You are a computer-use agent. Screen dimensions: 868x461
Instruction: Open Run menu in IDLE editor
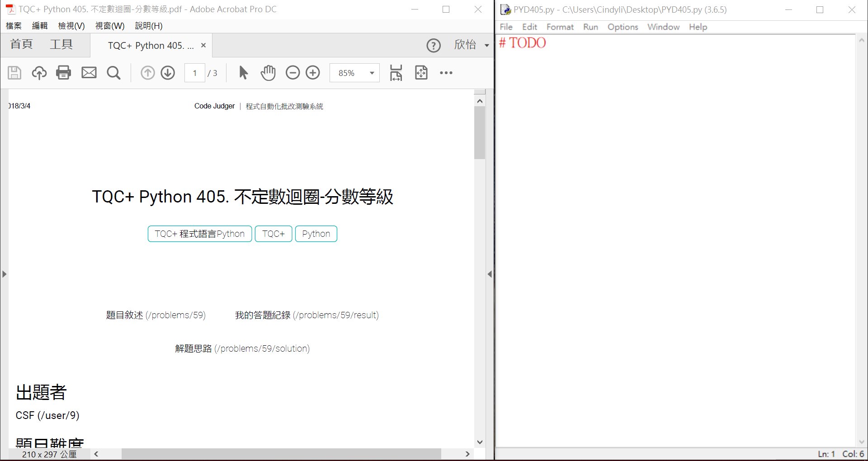(590, 27)
